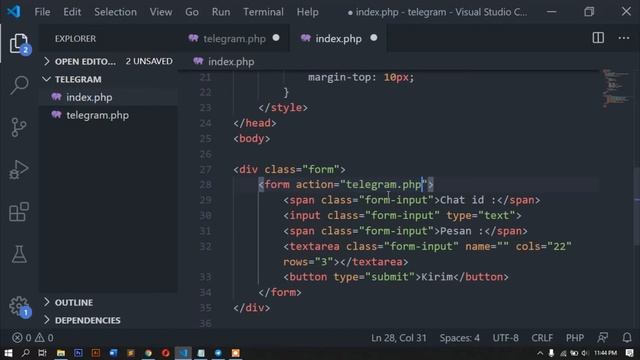640x360 pixels.
Task: Open the Extensions view icon
Action: pyautogui.click(x=19, y=212)
